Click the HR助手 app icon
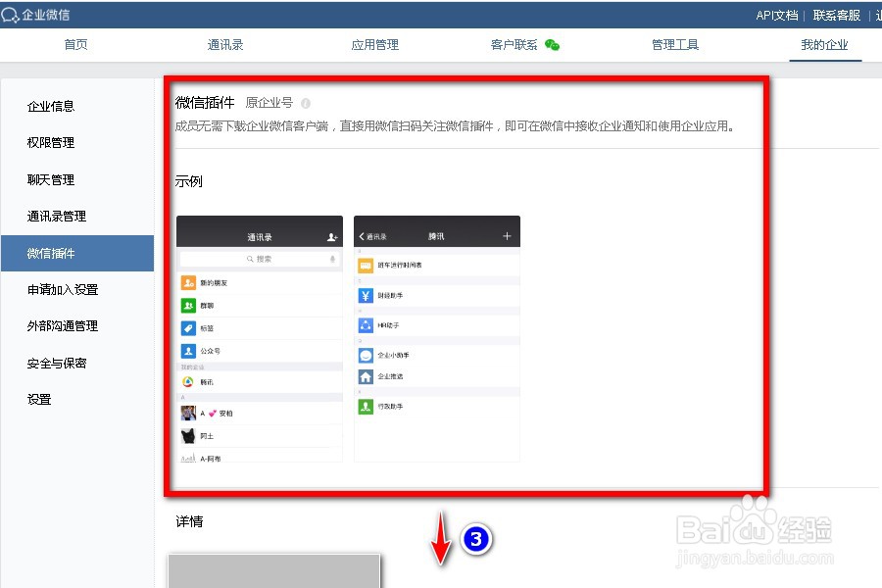The width and height of the screenshot is (882, 588). [x=366, y=325]
